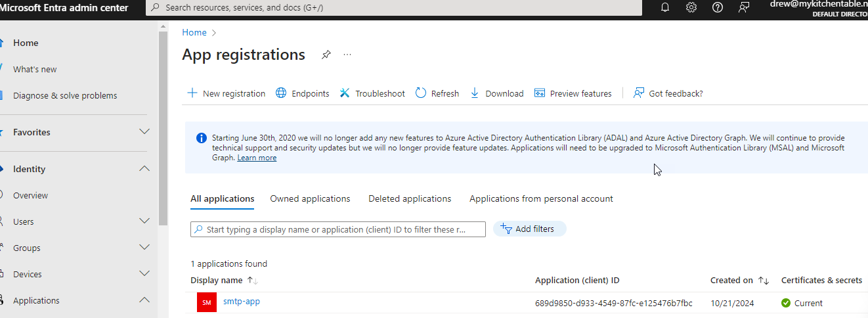Click the Got feedback? text
The image size is (868, 318).
click(676, 93)
